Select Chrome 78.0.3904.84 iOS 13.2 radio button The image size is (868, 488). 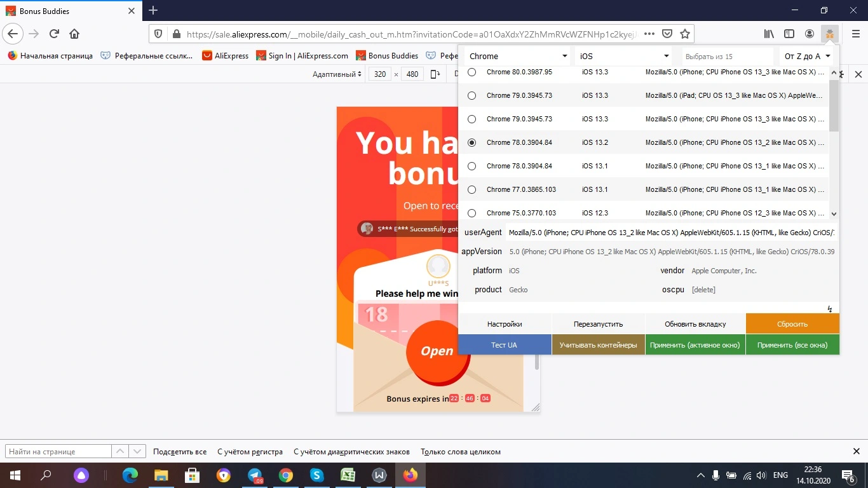point(471,143)
